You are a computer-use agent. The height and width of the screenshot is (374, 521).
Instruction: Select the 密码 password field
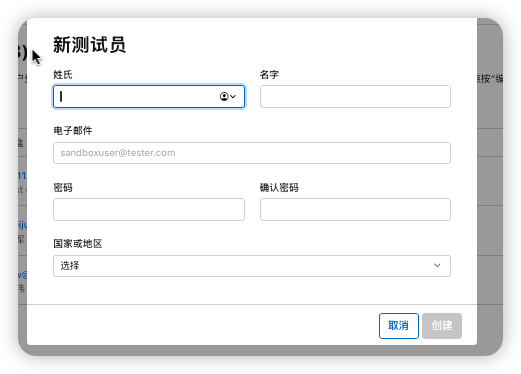[x=149, y=209]
